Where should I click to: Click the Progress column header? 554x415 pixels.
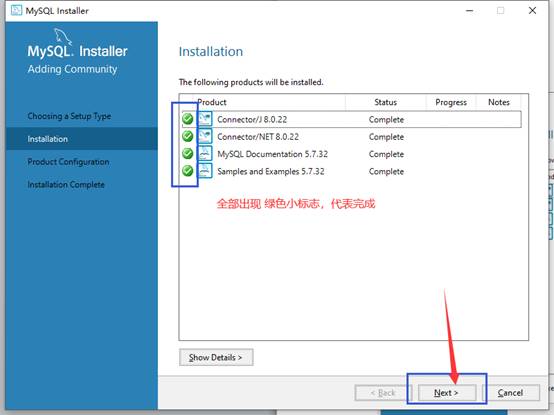(x=451, y=102)
